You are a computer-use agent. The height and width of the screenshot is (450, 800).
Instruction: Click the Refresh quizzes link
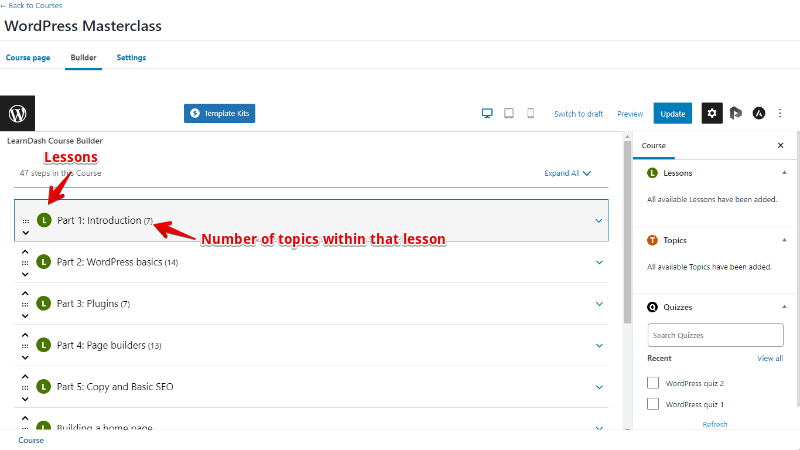715,424
